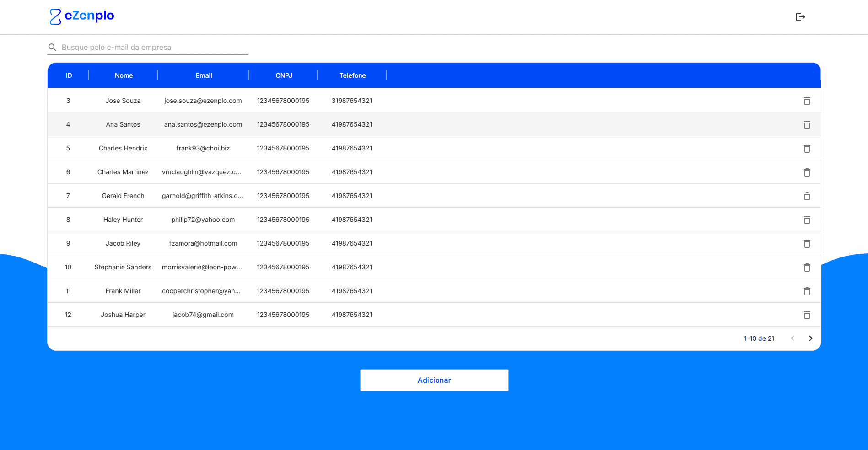Click the email fzamora@hotmail.com
The width and height of the screenshot is (868, 450).
click(x=203, y=243)
